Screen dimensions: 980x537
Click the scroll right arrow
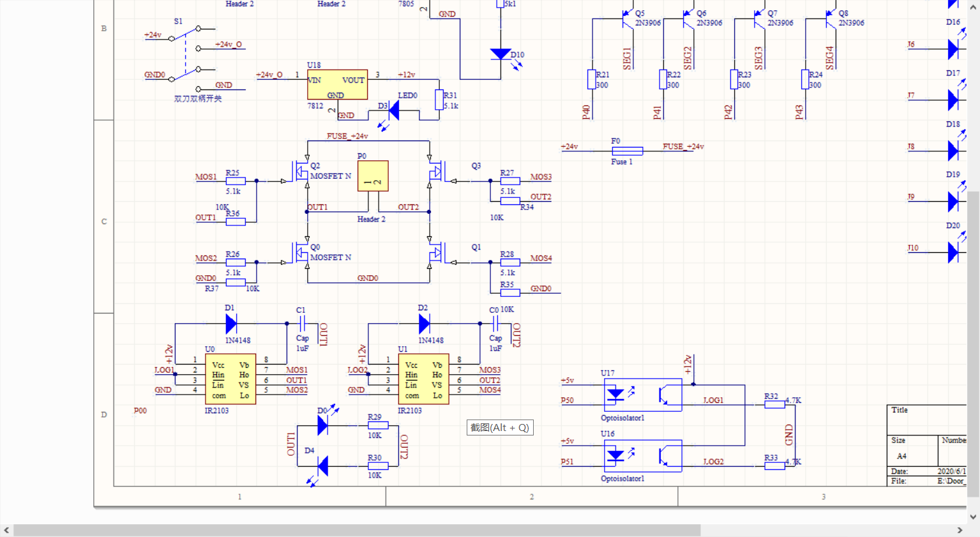pos(960,531)
